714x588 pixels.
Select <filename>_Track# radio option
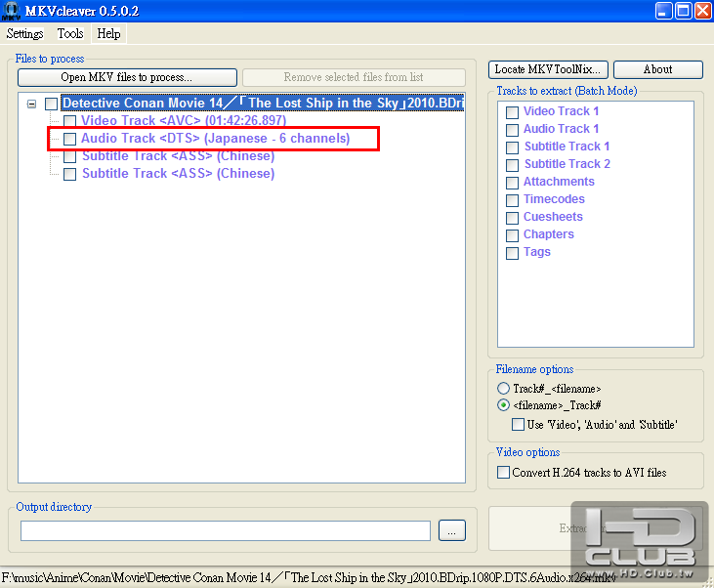[503, 405]
